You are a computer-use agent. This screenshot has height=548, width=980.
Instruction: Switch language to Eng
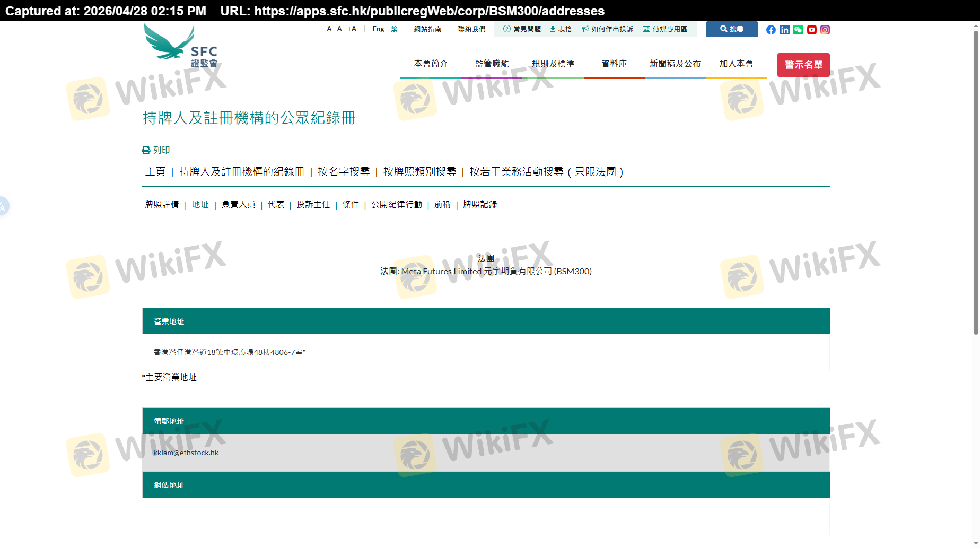[378, 29]
